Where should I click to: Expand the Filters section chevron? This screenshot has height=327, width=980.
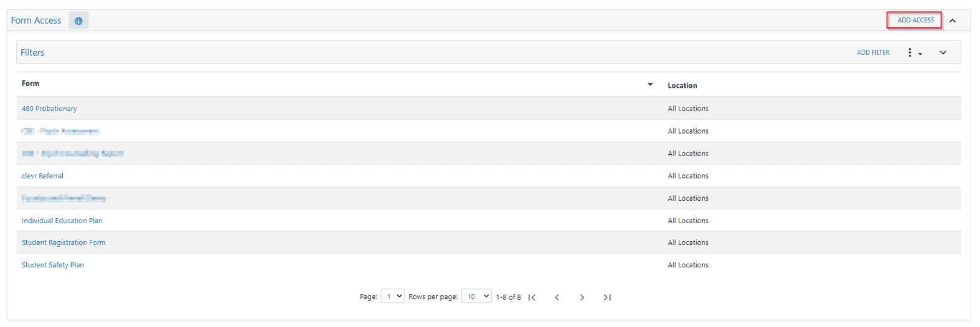click(x=943, y=53)
